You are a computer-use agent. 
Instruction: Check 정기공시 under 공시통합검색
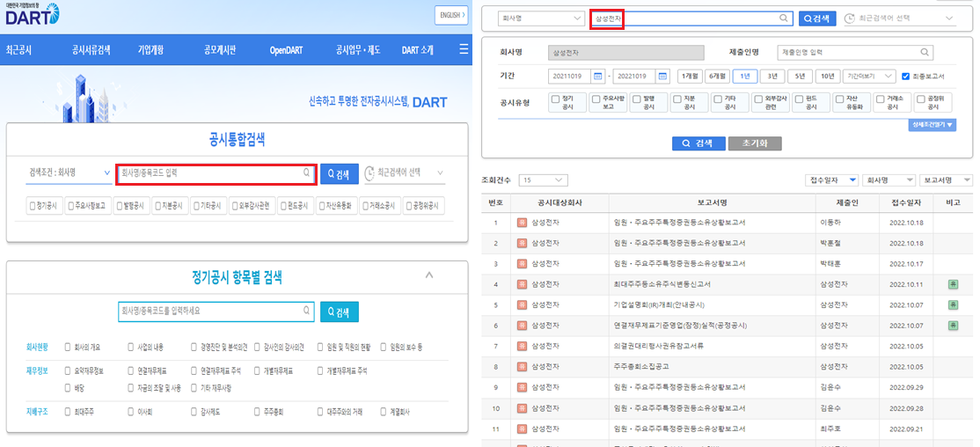point(33,206)
